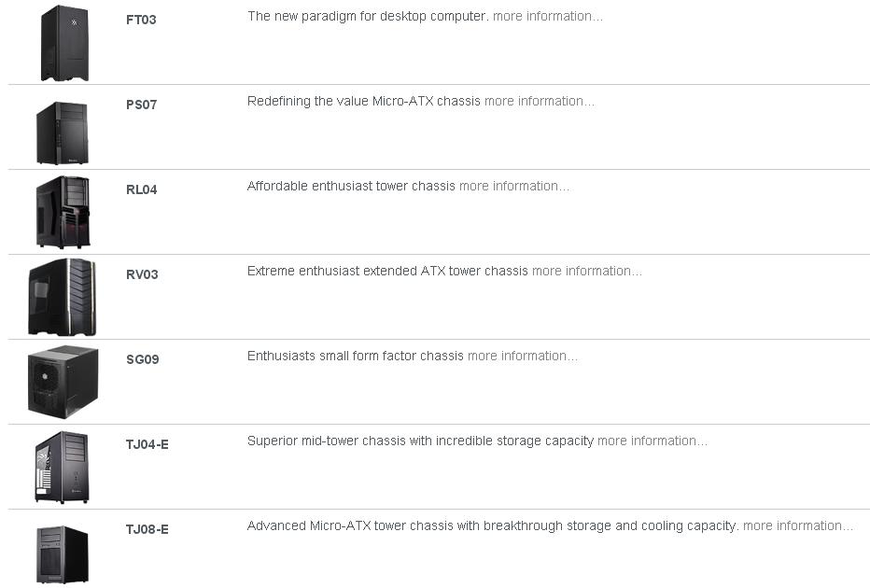Click more information for small form factor chassis
The image size is (870, 588).
(522, 356)
